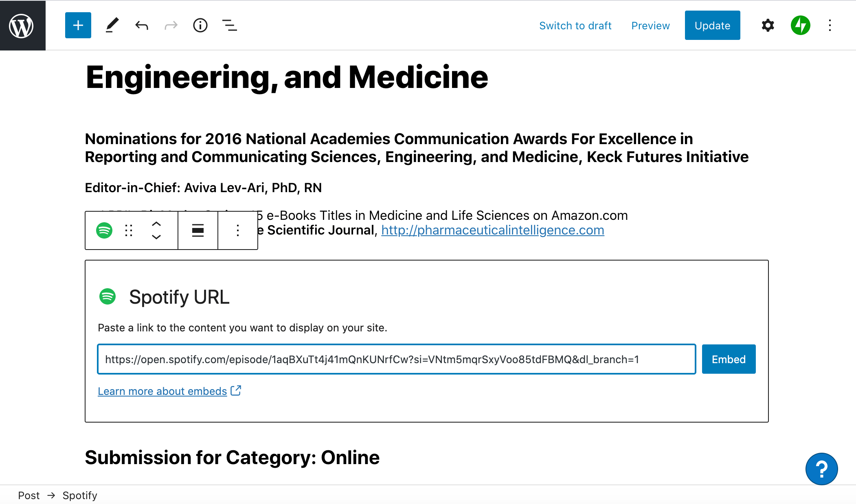This screenshot has height=504, width=856.
Task: Open the List View outline icon
Action: (x=229, y=26)
